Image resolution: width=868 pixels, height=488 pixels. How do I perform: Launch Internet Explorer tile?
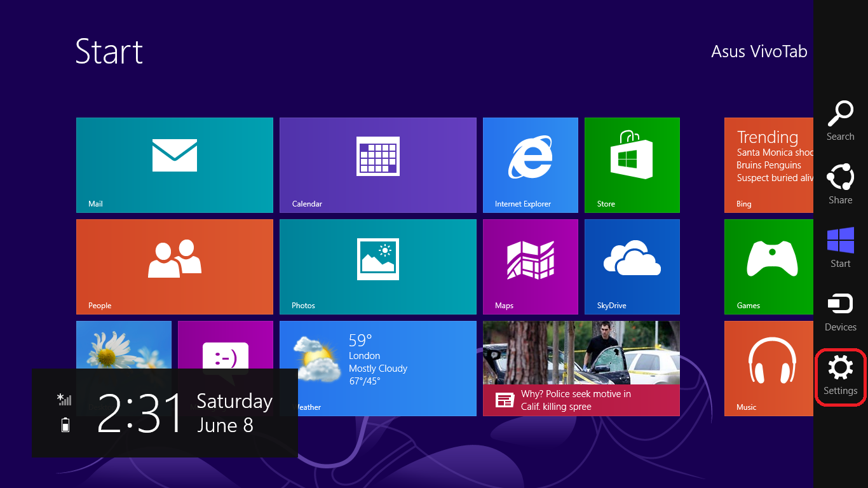click(530, 165)
